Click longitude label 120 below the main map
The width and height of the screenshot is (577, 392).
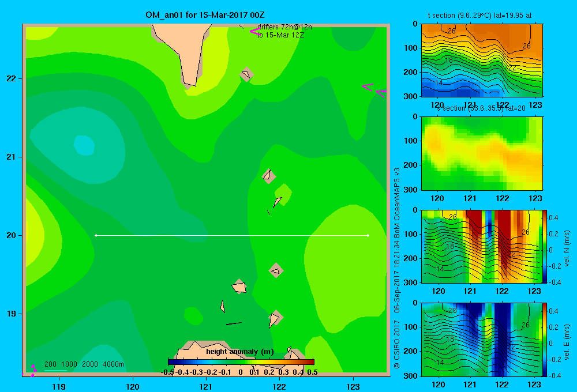[x=133, y=386]
